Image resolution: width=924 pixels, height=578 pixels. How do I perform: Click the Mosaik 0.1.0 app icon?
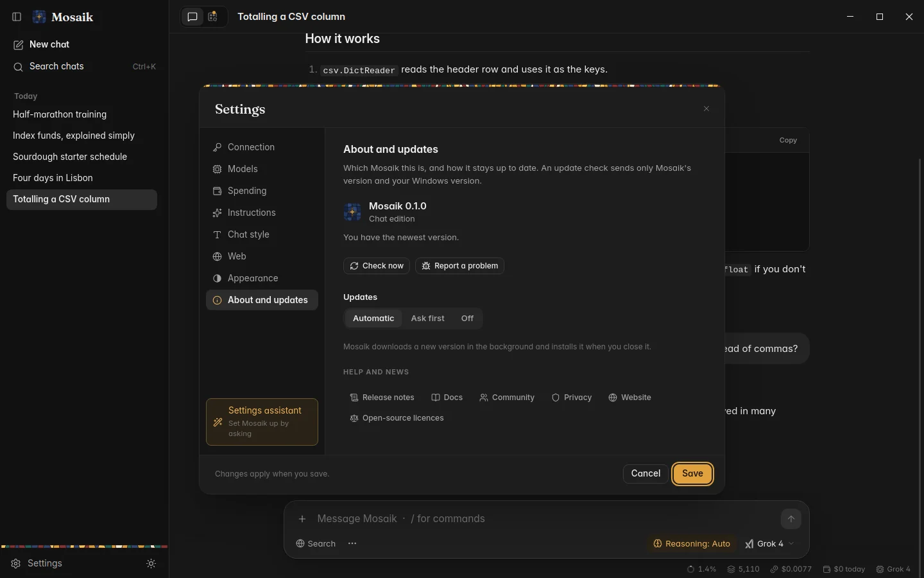coord(352,212)
